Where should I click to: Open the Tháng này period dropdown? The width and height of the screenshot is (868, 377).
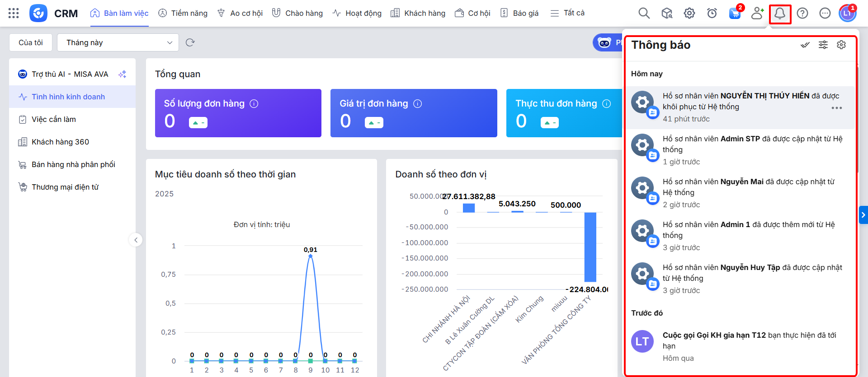118,42
